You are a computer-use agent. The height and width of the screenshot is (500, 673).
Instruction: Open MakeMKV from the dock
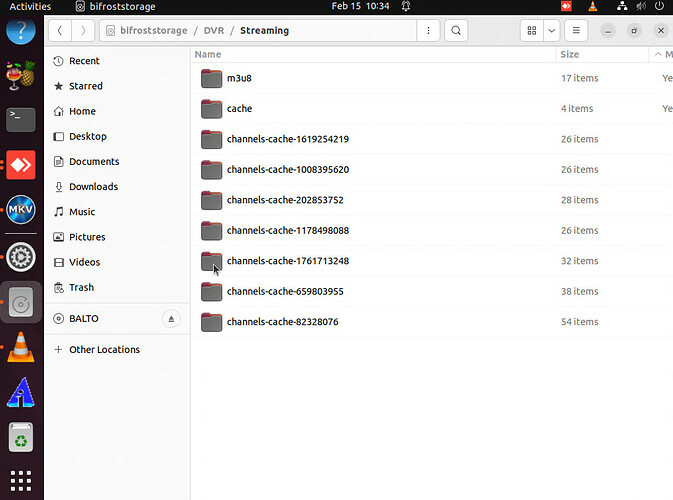point(21,210)
